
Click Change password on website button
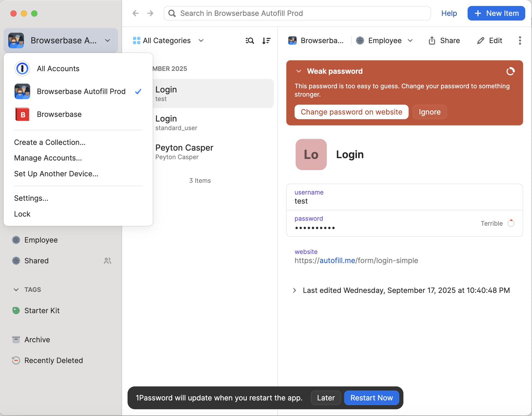pyautogui.click(x=351, y=112)
